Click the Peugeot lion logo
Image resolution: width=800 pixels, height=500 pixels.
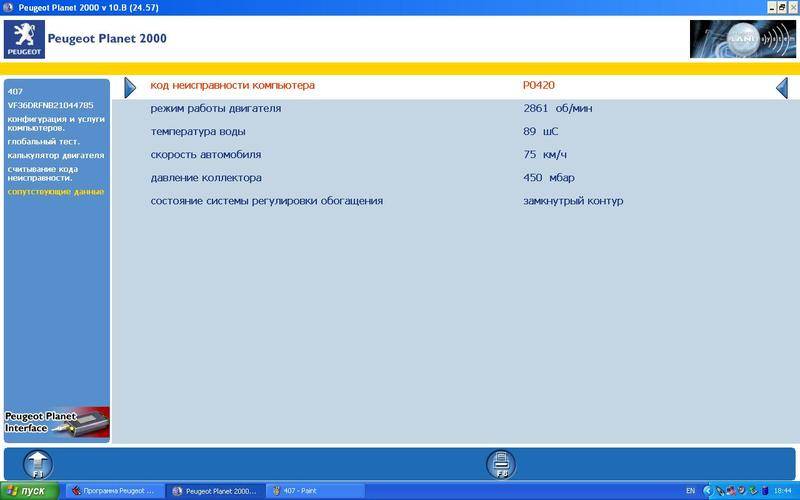[25, 39]
